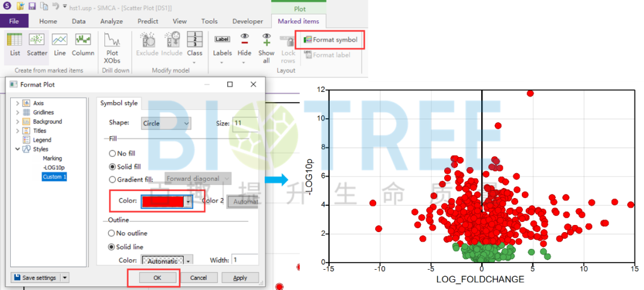
Task: Click Format symbol in Layout group
Action: tap(330, 40)
